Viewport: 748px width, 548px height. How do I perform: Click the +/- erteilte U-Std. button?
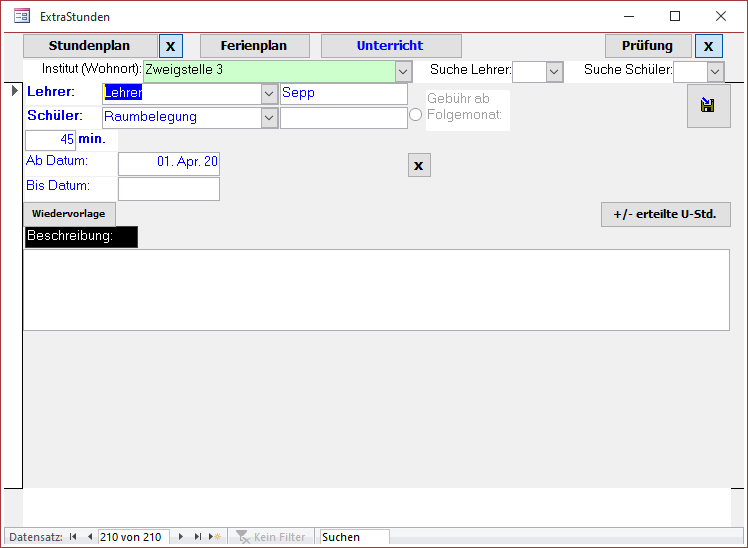click(x=665, y=214)
